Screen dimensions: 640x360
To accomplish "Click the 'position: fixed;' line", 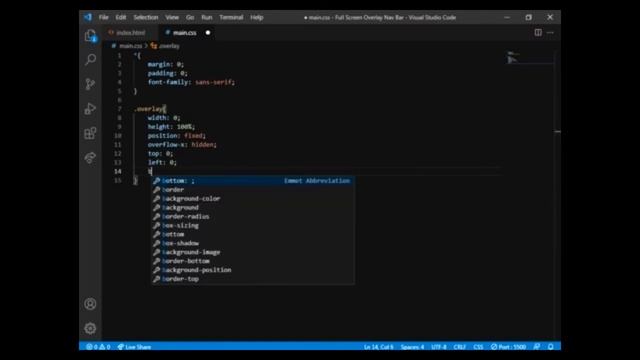I will pyautogui.click(x=177, y=136).
